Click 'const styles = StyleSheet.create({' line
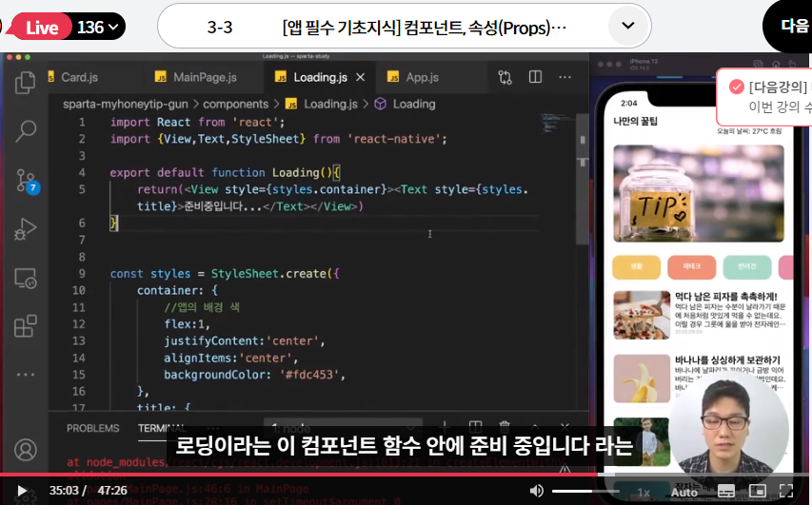The image size is (812, 505). tap(225, 273)
